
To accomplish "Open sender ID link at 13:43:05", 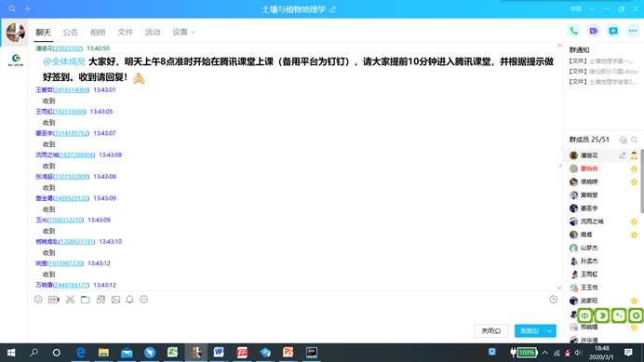I will click(70, 112).
